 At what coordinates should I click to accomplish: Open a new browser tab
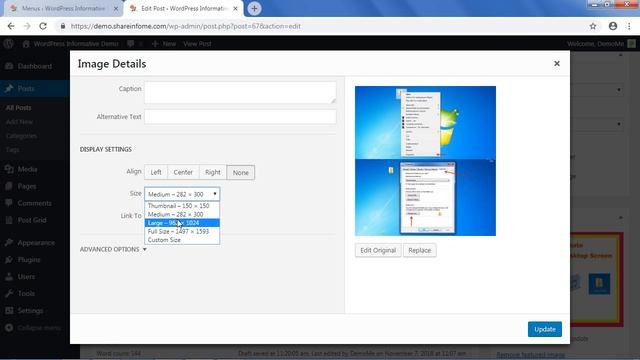[254, 9]
